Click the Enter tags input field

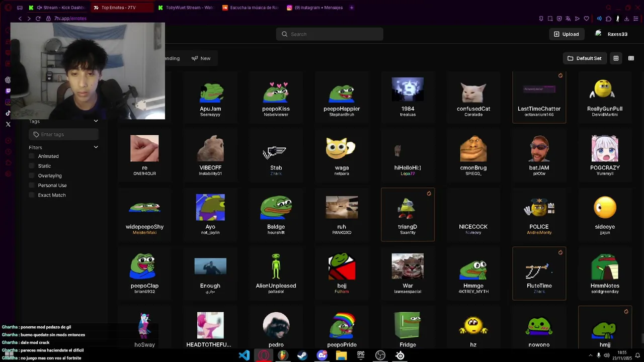(x=63, y=134)
